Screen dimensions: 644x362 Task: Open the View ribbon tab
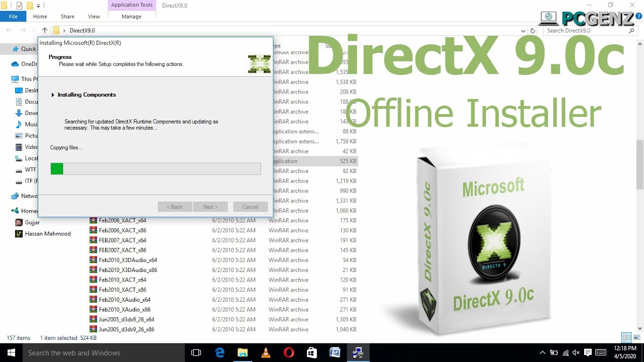coord(94,17)
